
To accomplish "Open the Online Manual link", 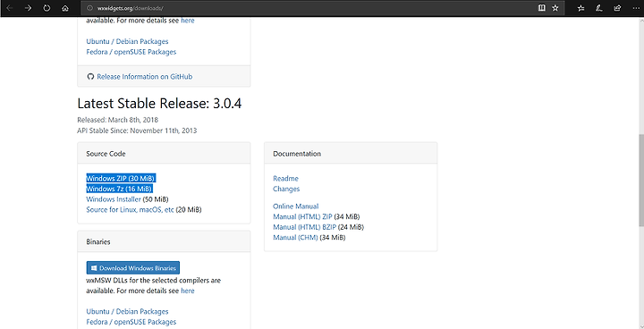I will point(296,207).
